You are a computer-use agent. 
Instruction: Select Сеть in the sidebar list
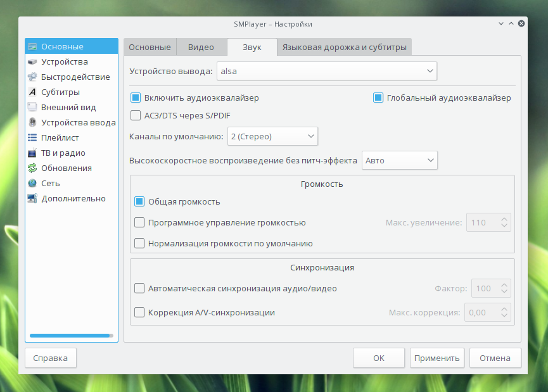point(72,183)
